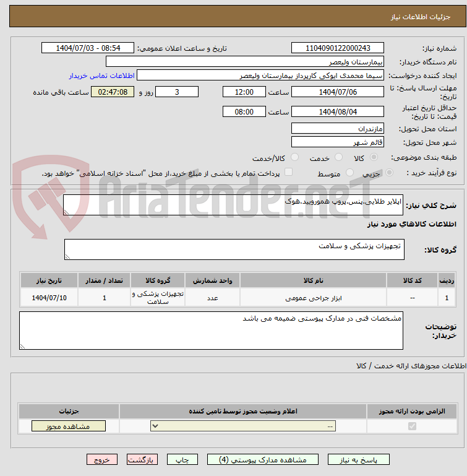467x476 pixels.
Task: Click the چاپ print button
Action: pos(182,460)
